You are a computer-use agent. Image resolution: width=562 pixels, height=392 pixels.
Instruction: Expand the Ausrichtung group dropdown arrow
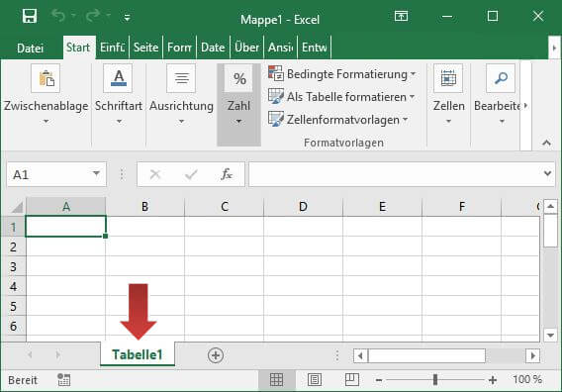(x=181, y=122)
